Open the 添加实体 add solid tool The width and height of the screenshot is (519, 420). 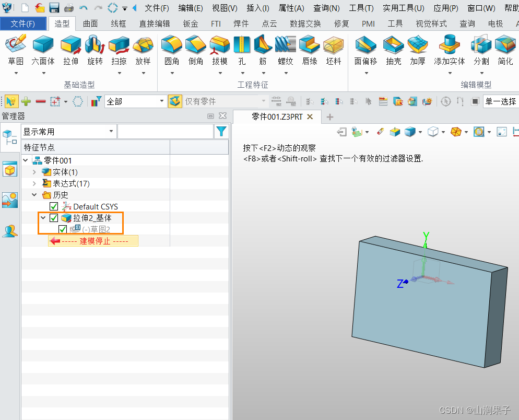pos(450,50)
